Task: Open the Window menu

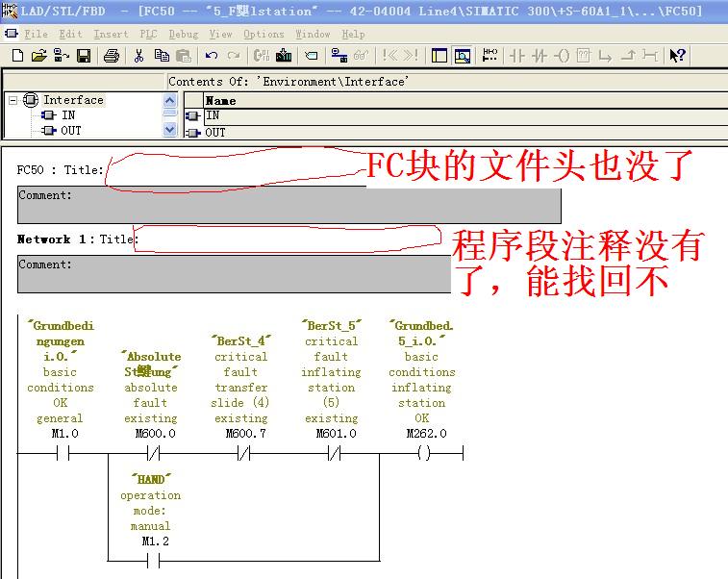Action: coord(313,35)
